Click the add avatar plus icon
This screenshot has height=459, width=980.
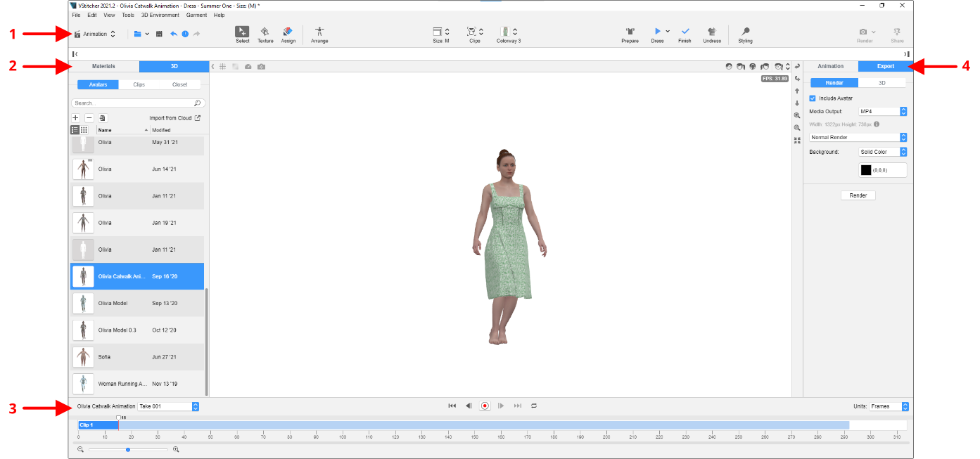[76, 118]
